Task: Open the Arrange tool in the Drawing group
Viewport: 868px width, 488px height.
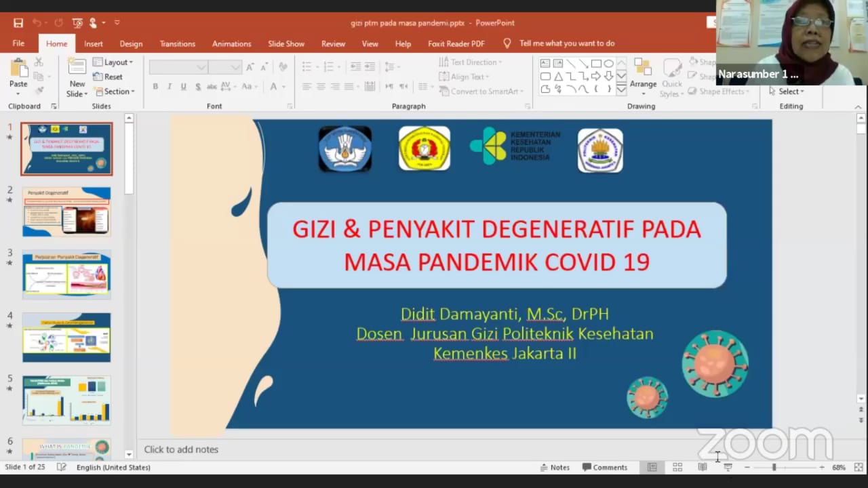Action: pyautogui.click(x=643, y=75)
